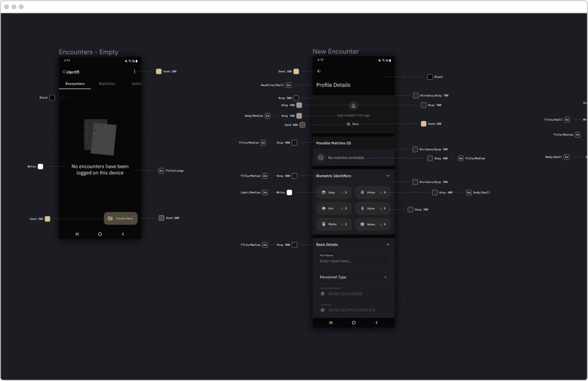The width and height of the screenshot is (588, 381).
Task: Tap home circle in New Encounter nav bar
Action: [354, 323]
